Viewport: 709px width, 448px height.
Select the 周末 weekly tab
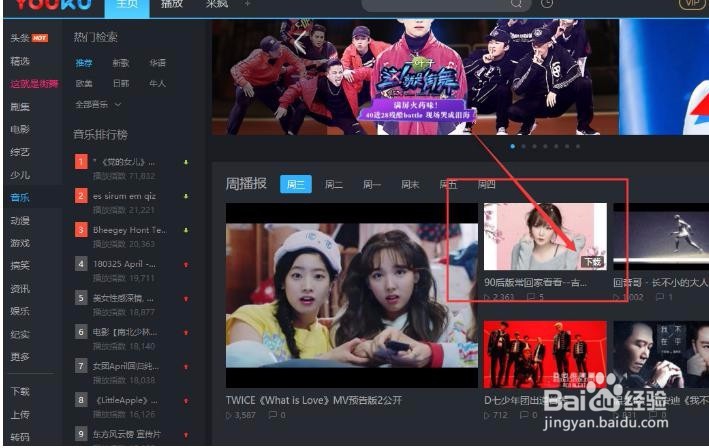coord(410,184)
